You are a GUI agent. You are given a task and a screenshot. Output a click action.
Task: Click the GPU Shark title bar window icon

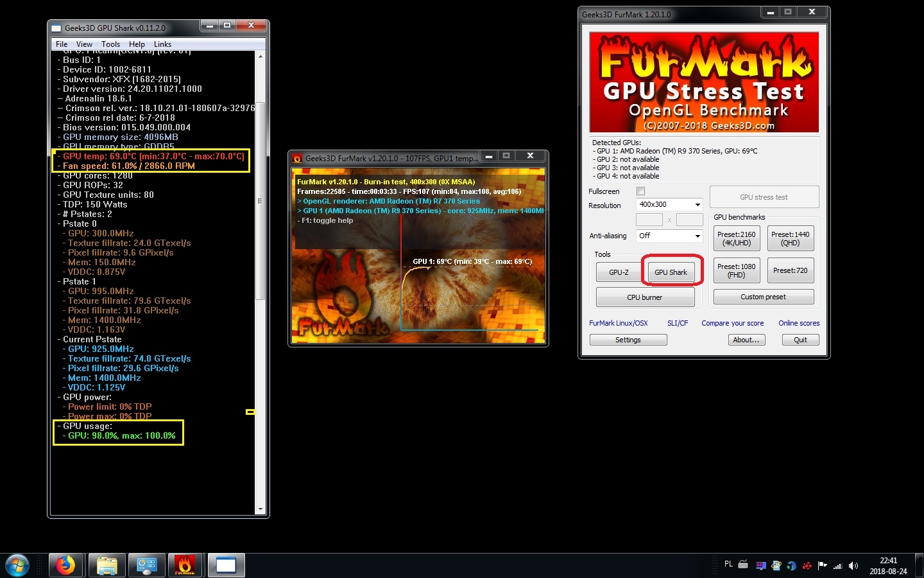tap(56, 28)
